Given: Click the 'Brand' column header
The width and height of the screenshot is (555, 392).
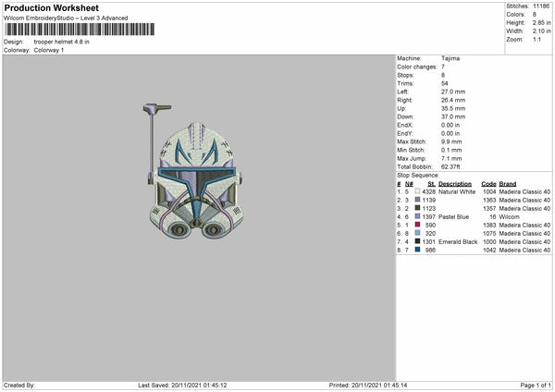Looking at the screenshot, I should [x=508, y=184].
